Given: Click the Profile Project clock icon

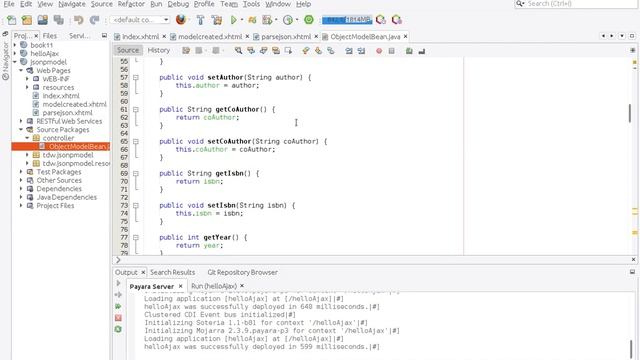Looking at the screenshot, I should click(288, 20).
